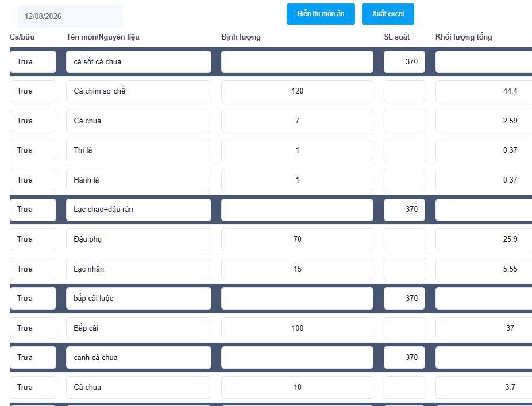Click the Lạc nhân total weight 5.55
The height and width of the screenshot is (406, 532).
[x=484, y=269]
